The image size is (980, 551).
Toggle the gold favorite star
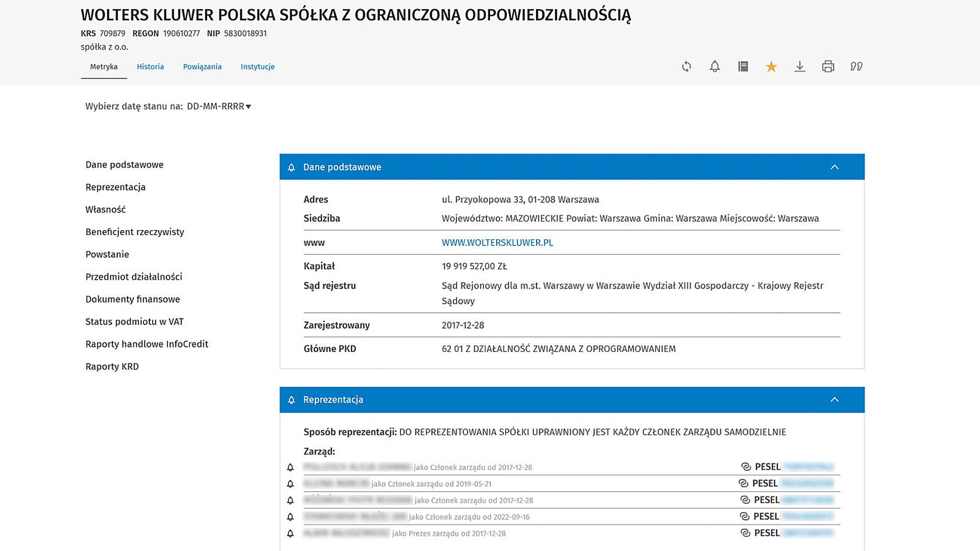coord(771,67)
